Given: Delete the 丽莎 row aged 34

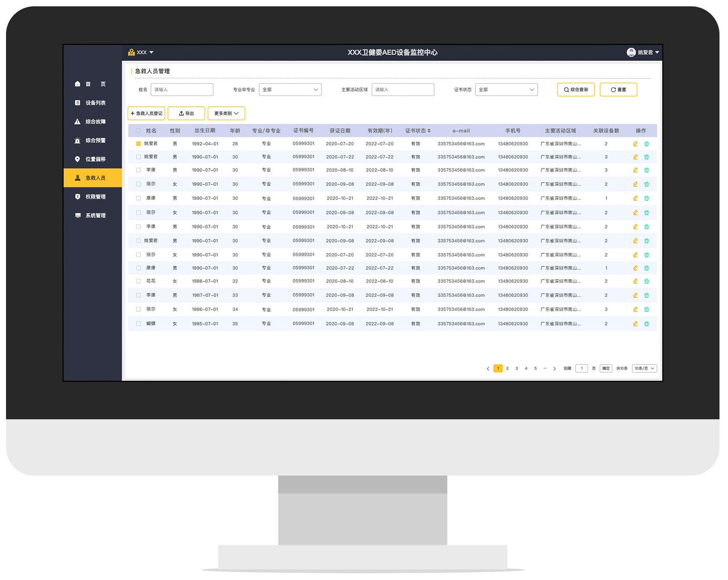Looking at the screenshot, I should pos(647,309).
